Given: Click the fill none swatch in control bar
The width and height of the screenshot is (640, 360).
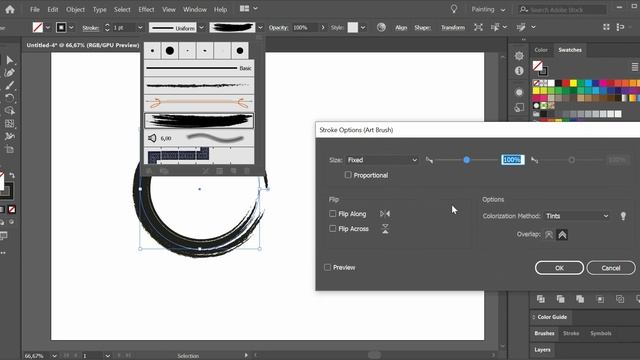Looking at the screenshot, I should [38, 27].
